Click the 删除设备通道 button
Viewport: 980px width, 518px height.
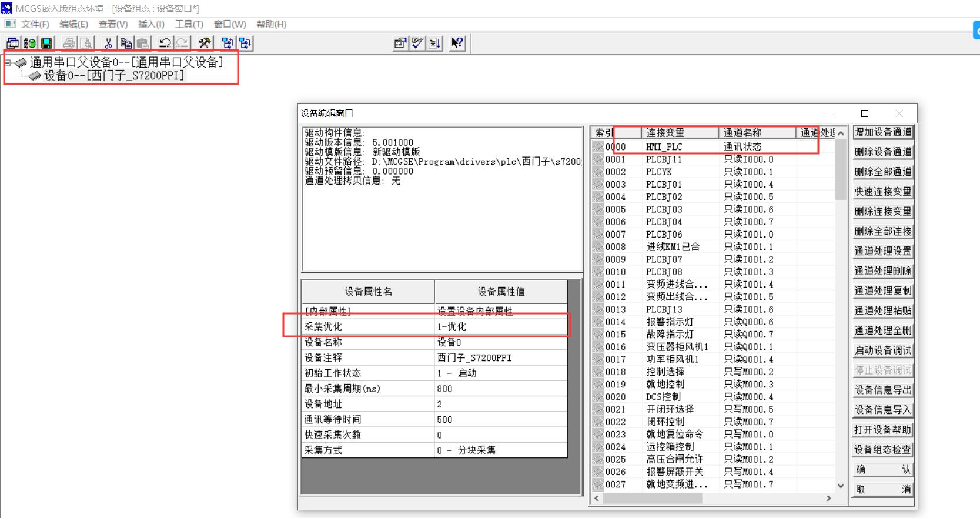coord(883,152)
